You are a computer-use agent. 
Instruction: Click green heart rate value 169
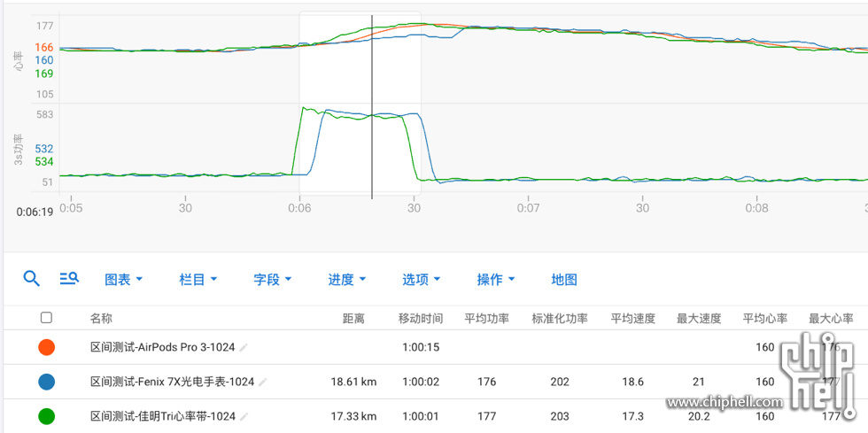coord(44,73)
